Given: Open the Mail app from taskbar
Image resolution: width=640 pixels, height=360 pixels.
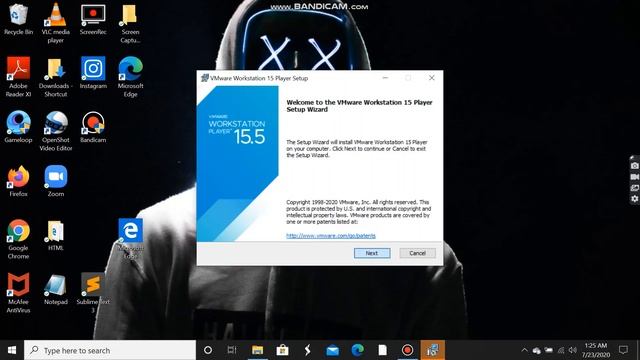Looking at the screenshot, I should (x=333, y=350).
